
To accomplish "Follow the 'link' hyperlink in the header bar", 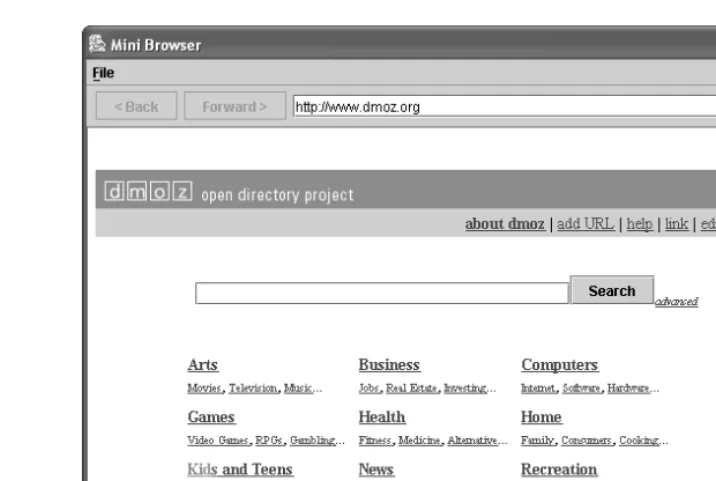I will pyautogui.click(x=676, y=224).
